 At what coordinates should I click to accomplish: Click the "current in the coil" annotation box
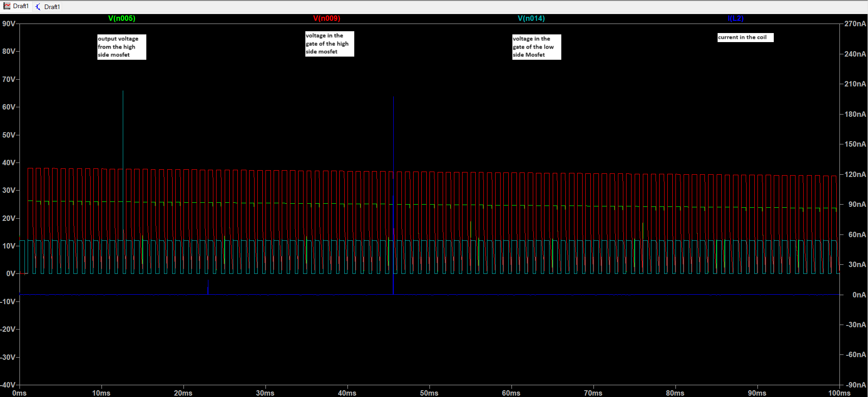click(745, 38)
